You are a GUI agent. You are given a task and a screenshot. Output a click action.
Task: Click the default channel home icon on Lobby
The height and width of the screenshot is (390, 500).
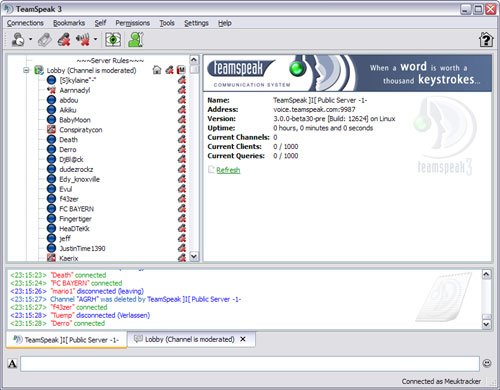point(157,70)
